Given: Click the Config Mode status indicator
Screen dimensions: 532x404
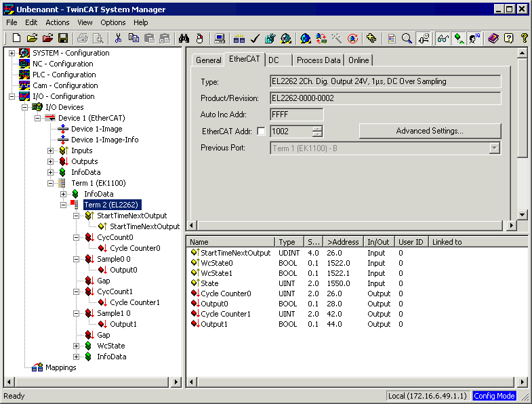Looking at the screenshot, I should point(494,396).
